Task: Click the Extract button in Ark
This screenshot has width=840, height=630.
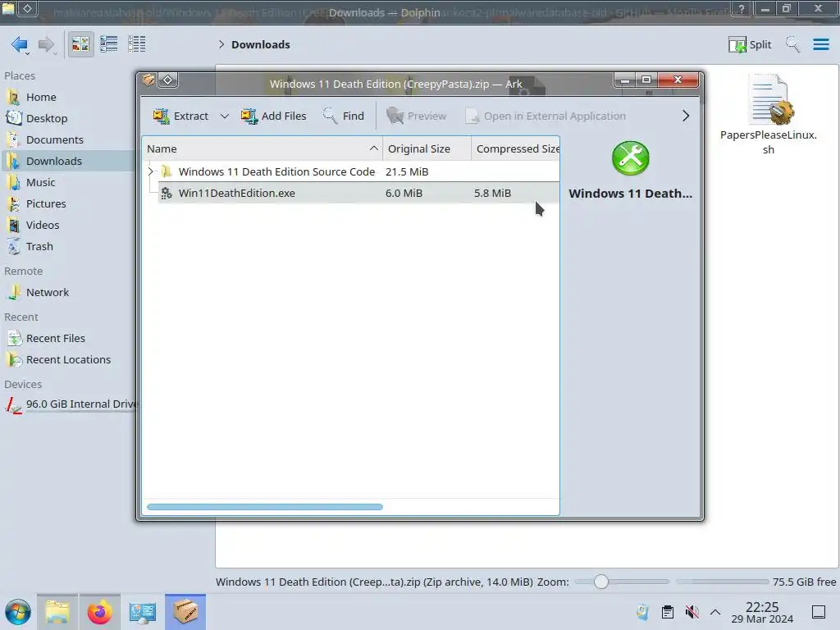Action: pos(180,116)
